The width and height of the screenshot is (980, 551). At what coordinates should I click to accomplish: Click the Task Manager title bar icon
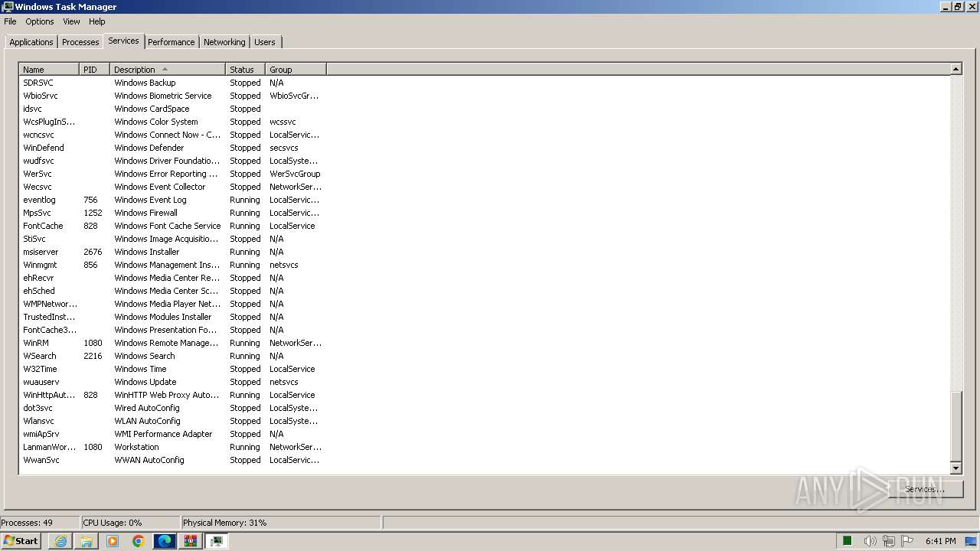pyautogui.click(x=8, y=7)
